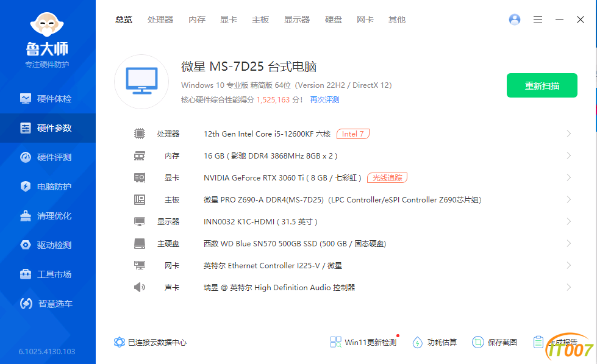
Task: Click the 12th Gen Intel Core i5-12600KF text
Action: click(259, 134)
